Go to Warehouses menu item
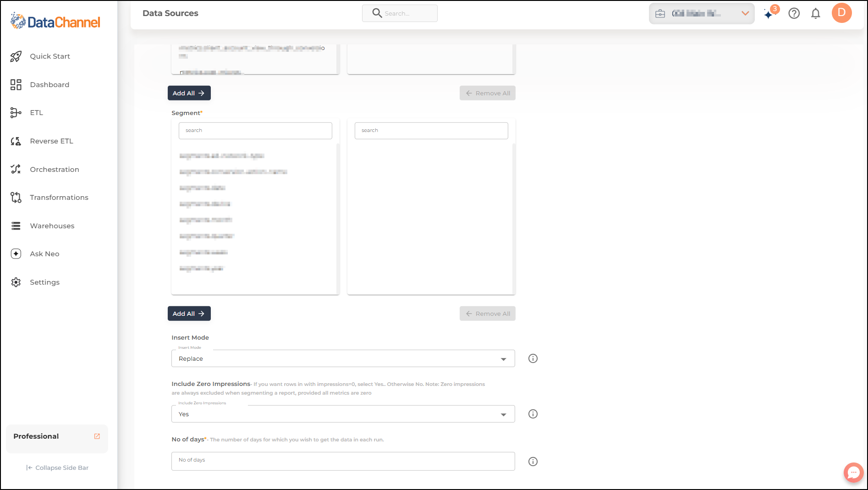 coord(52,226)
